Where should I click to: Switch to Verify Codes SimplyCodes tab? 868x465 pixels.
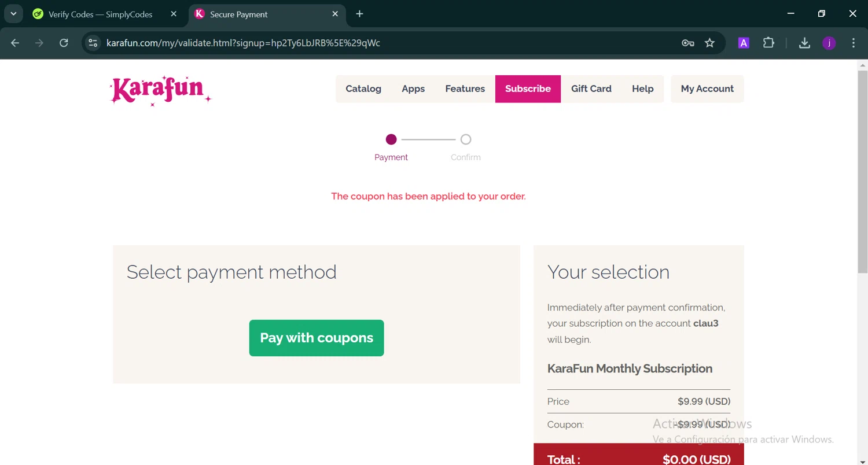(x=100, y=14)
